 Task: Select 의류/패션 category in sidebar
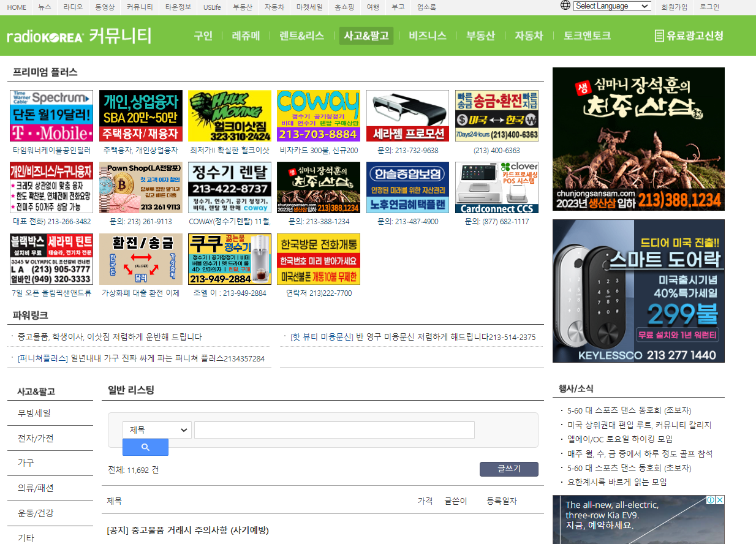(x=36, y=488)
